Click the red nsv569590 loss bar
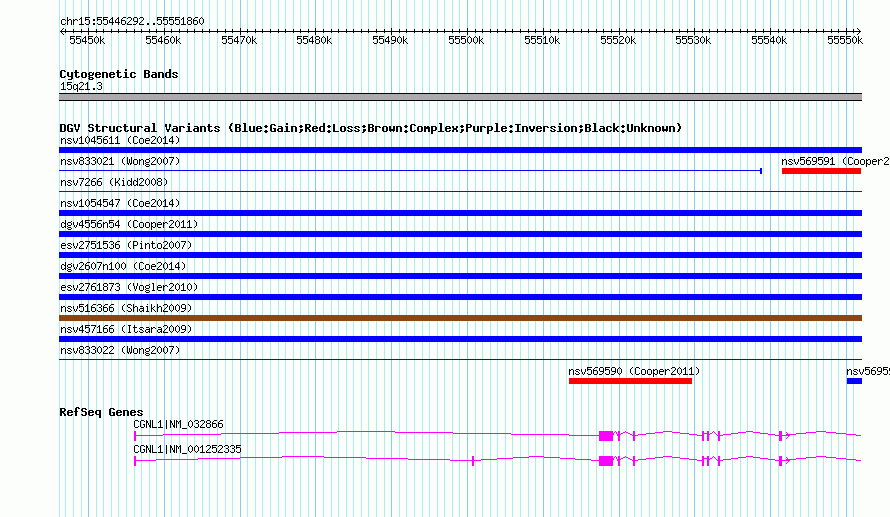The height and width of the screenshot is (517, 890). (631, 381)
